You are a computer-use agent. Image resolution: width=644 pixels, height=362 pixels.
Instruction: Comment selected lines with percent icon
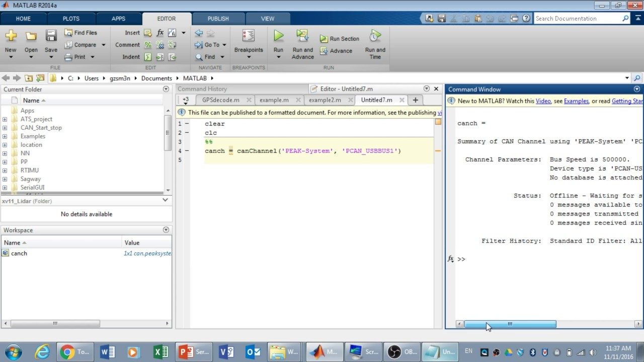148,45
